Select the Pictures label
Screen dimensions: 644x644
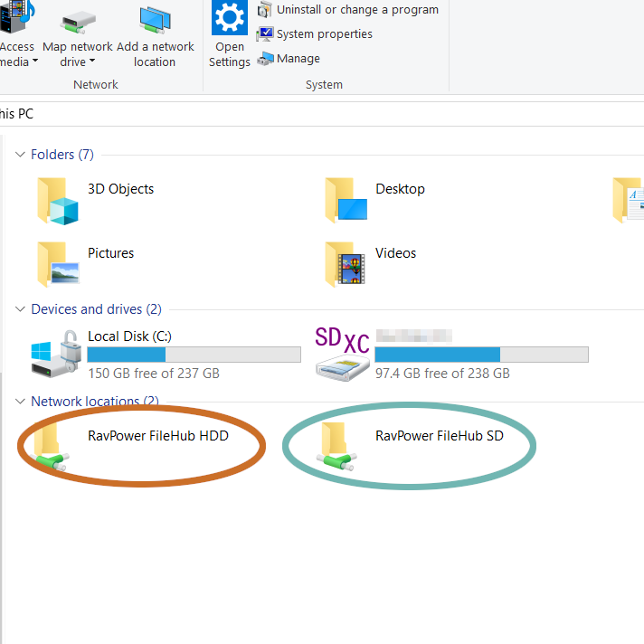point(111,253)
